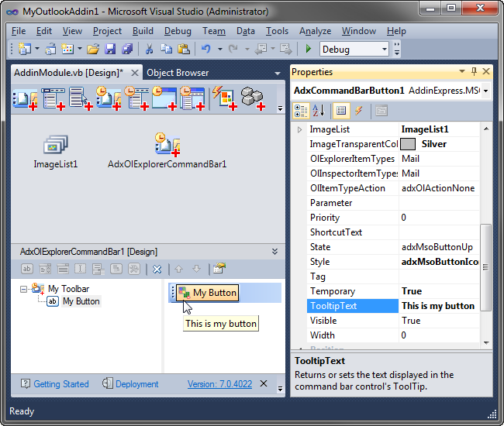Viewport: 504px width, 426px height.
Task: Click the Save All icon
Action: click(x=127, y=49)
